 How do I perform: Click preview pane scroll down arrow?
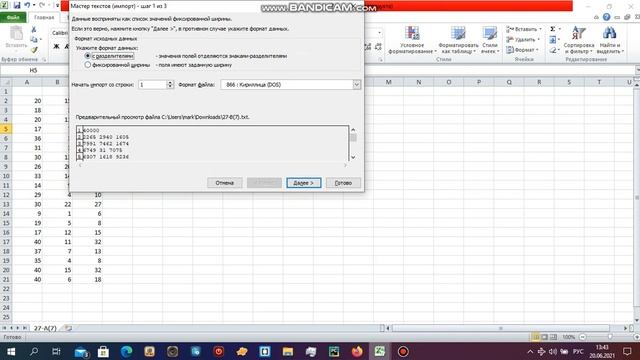point(353,157)
